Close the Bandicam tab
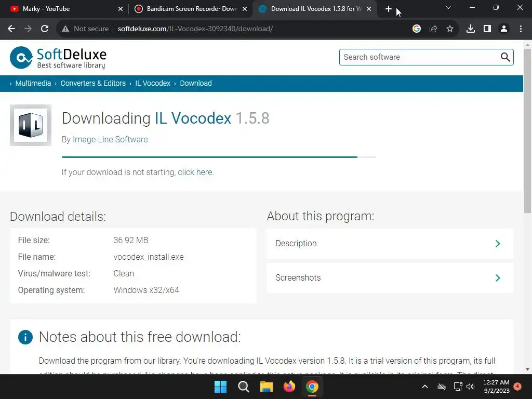532x399 pixels. tap(245, 9)
